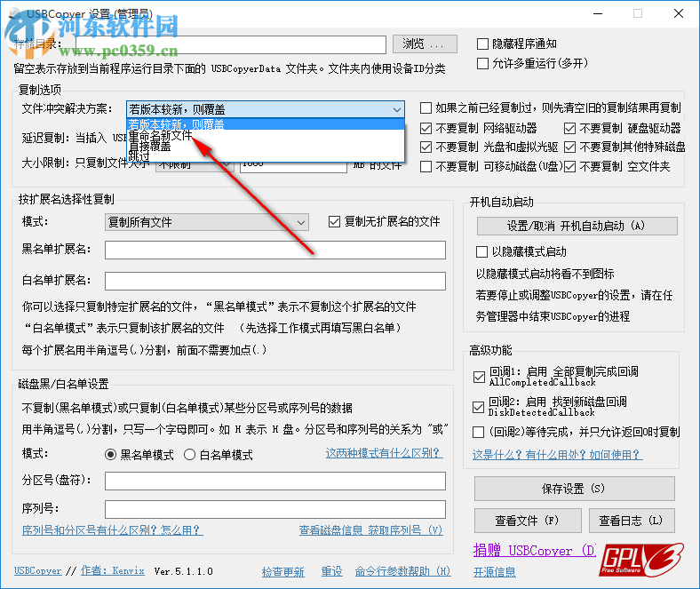Focus the MB size limit input field

[293, 167]
